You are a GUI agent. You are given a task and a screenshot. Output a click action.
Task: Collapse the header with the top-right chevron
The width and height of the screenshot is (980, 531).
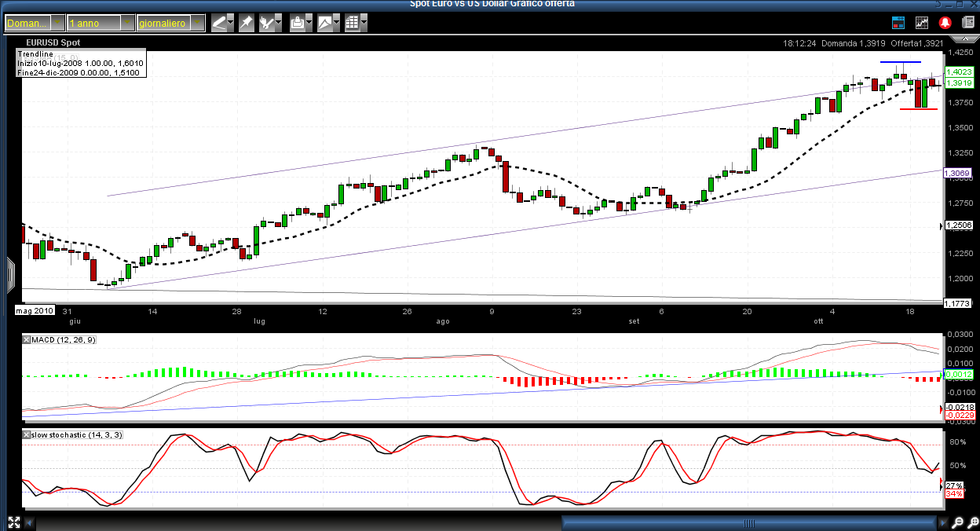966,38
